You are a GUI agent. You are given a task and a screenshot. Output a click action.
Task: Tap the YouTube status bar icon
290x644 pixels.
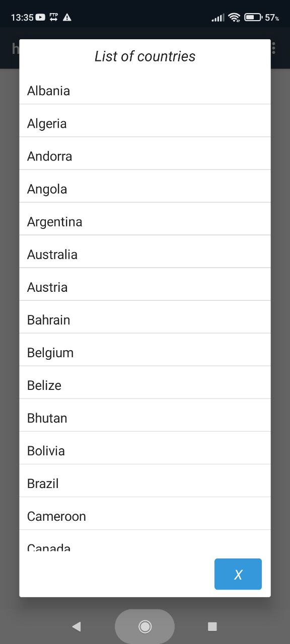(x=40, y=17)
